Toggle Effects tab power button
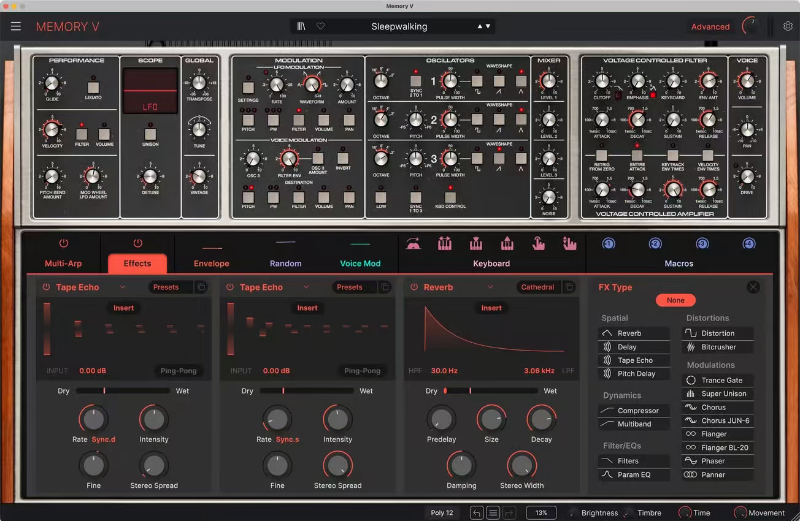The height and width of the screenshot is (521, 800). pos(138,243)
